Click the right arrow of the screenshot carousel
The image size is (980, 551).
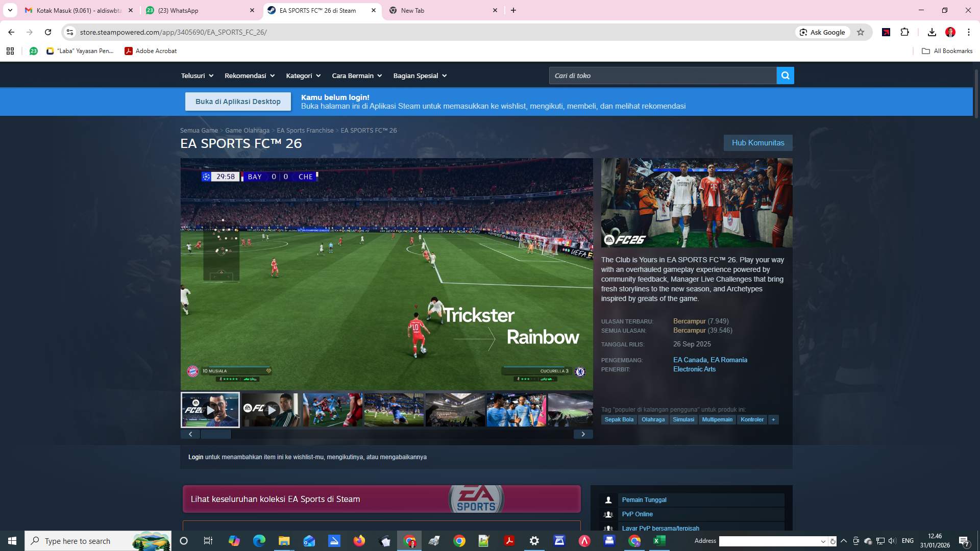(x=583, y=434)
